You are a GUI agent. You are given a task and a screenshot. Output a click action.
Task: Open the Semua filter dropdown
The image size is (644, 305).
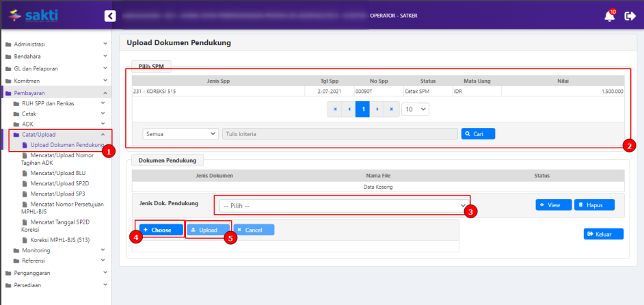coord(180,134)
